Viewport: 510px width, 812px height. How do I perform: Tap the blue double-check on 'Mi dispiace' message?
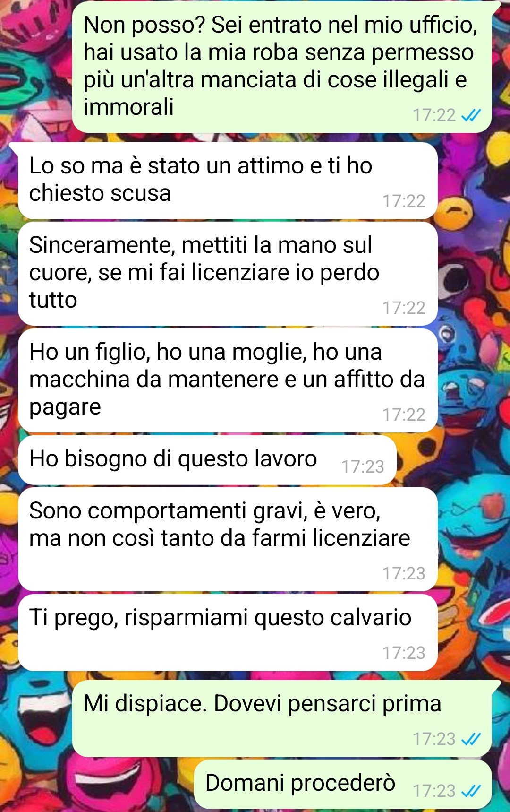[471, 739]
